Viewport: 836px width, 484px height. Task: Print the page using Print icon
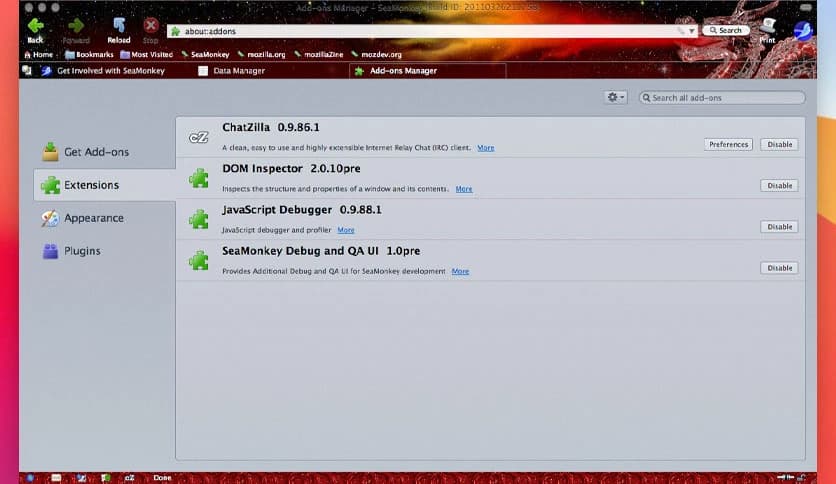tap(767, 30)
